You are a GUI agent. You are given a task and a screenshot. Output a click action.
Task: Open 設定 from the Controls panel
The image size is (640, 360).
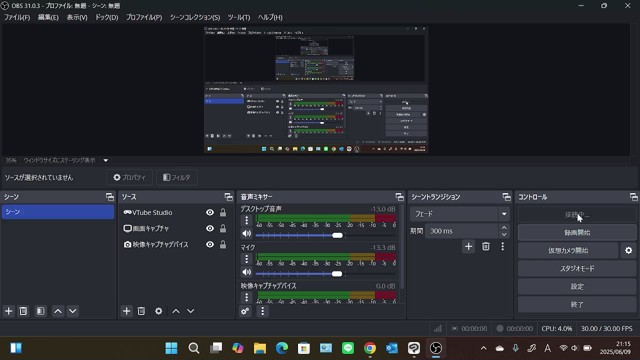click(x=577, y=286)
